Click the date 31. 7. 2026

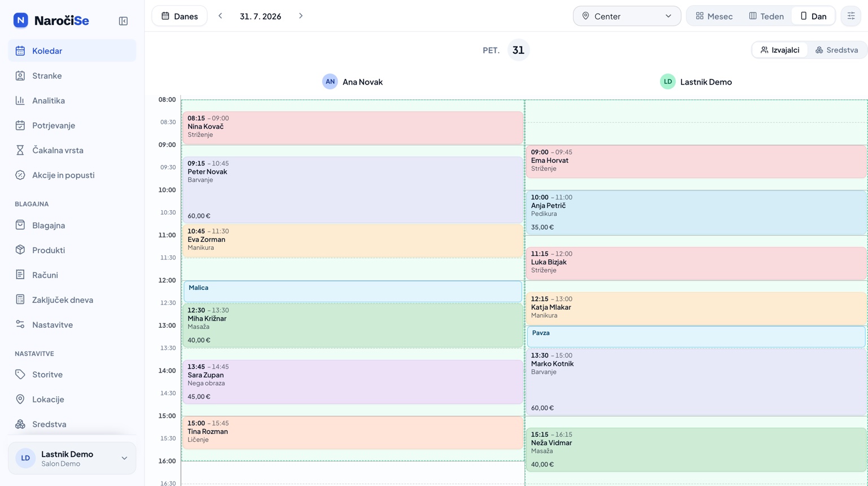[x=261, y=16]
